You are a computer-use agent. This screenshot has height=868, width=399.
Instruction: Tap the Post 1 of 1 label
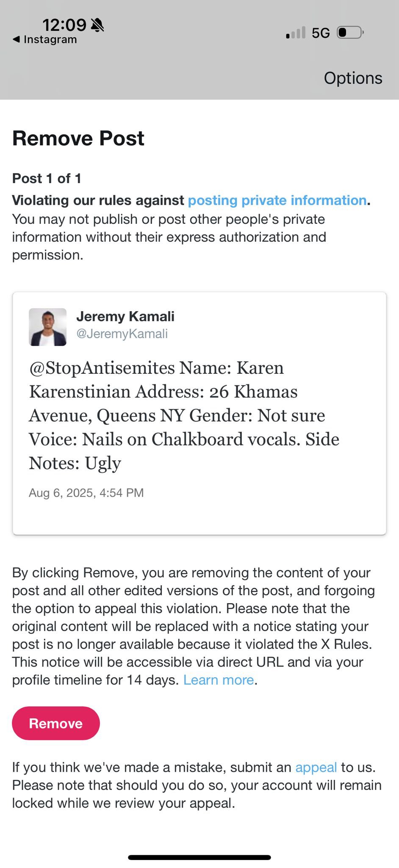[47, 178]
